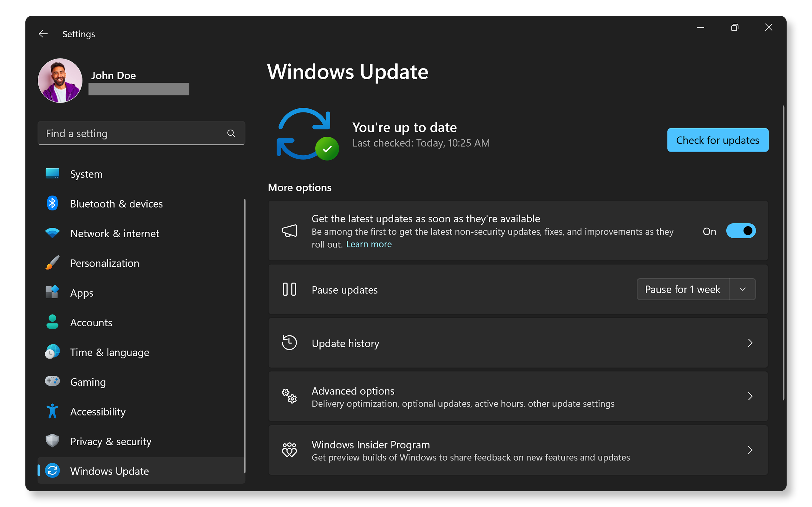Viewport: 812px width, 507px height.
Task: Expand Update history chevron
Action: coord(750,343)
